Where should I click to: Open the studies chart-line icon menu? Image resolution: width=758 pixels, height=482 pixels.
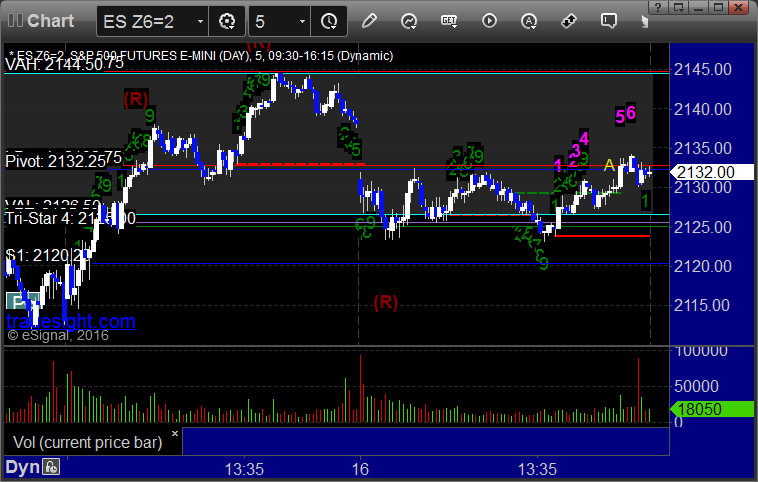409,21
